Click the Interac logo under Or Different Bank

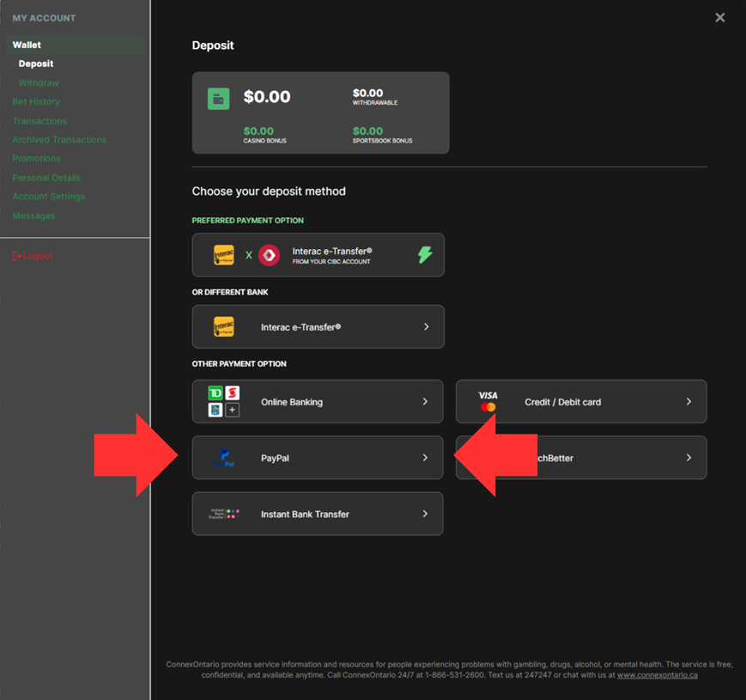(224, 326)
